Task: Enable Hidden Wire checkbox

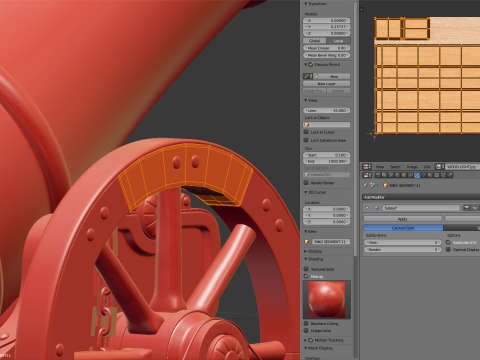Action: [x=306, y=330]
